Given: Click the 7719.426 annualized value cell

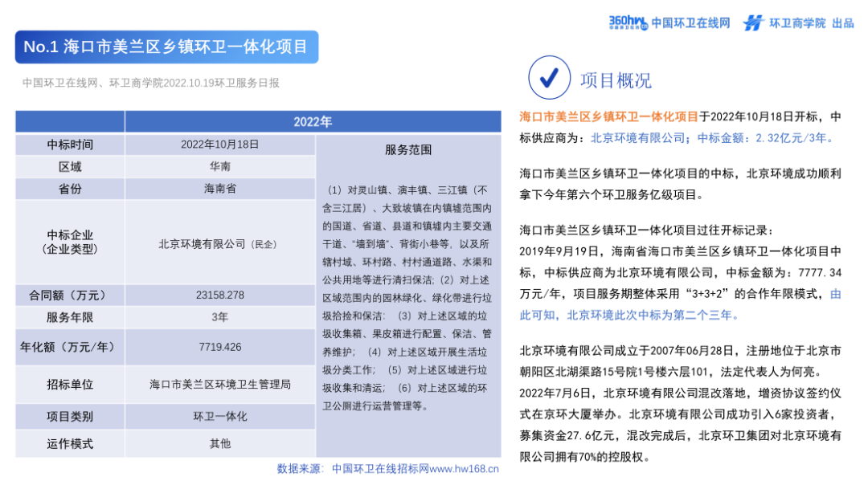Looking at the screenshot, I should point(219,348).
